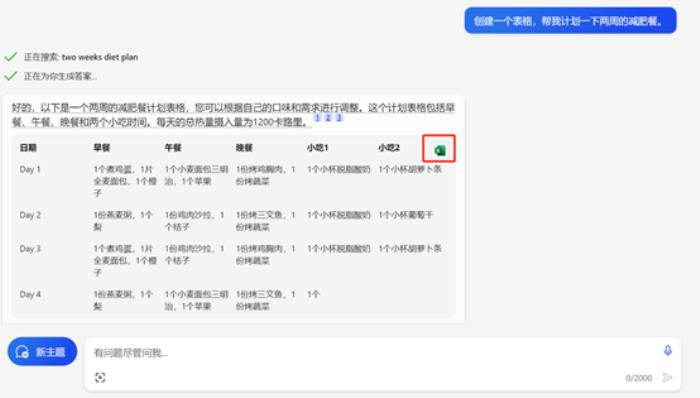Click the blue user prompt bubble

pos(571,21)
